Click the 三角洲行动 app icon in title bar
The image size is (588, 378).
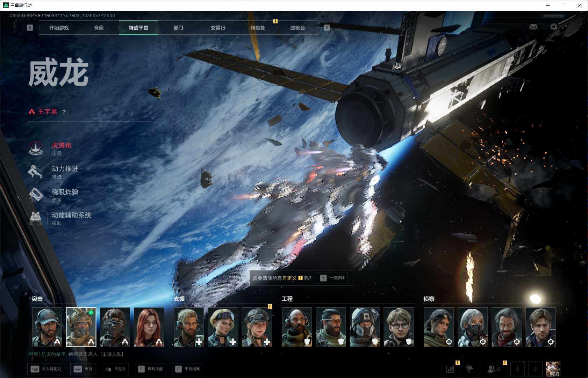6,5
